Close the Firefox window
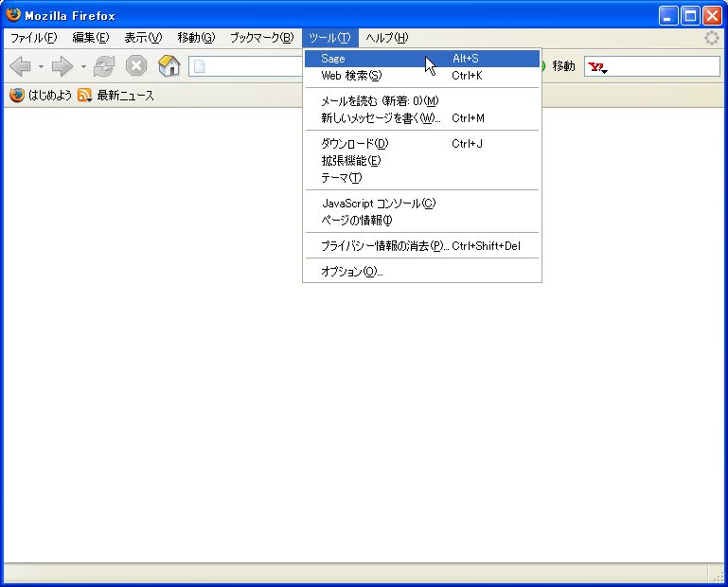The image size is (728, 587). (x=712, y=16)
